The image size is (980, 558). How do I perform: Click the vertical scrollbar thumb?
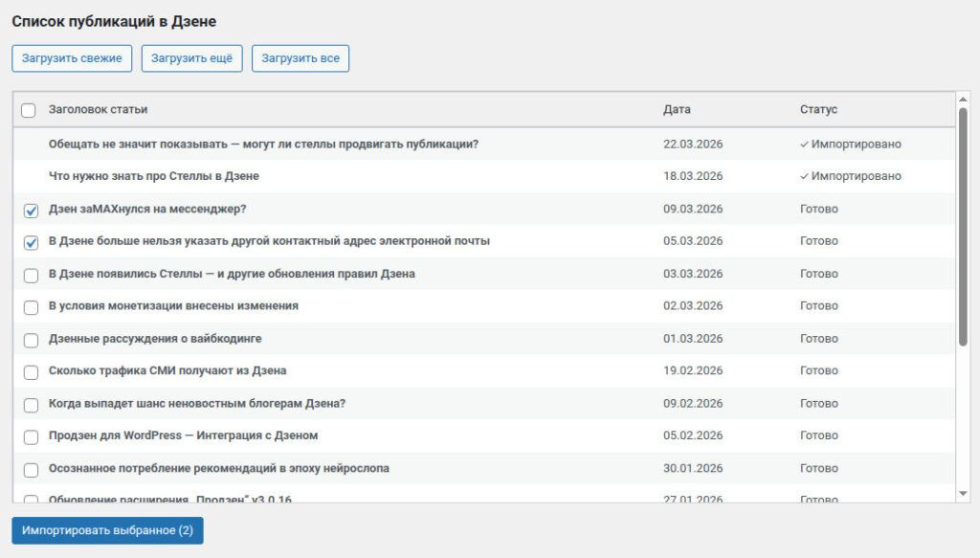pyautogui.click(x=963, y=225)
